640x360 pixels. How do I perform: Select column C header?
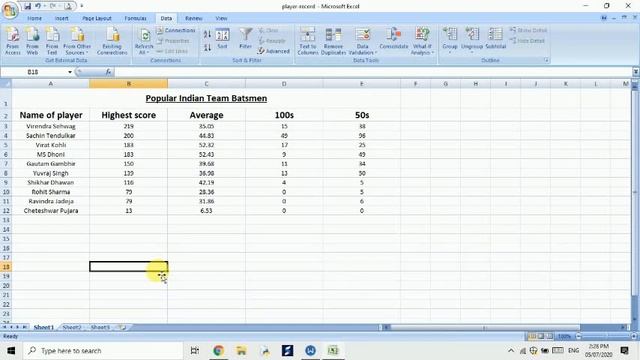206,84
